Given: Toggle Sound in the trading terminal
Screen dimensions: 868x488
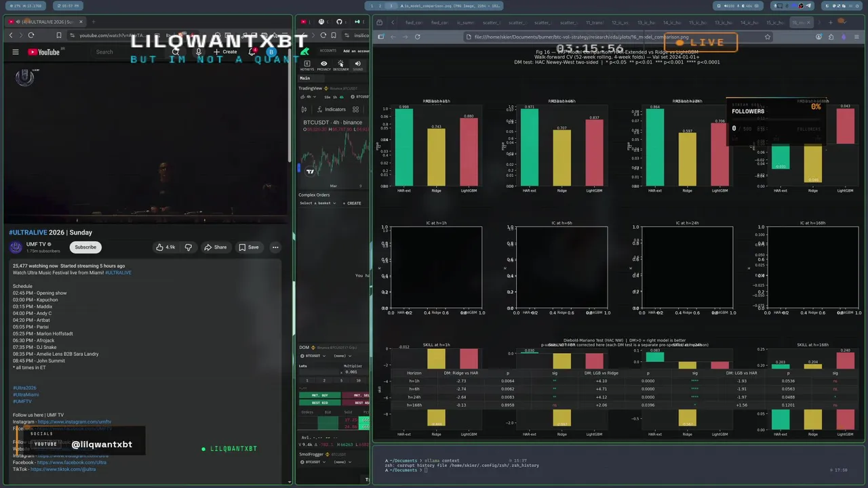Looking at the screenshot, I should pyautogui.click(x=357, y=66).
